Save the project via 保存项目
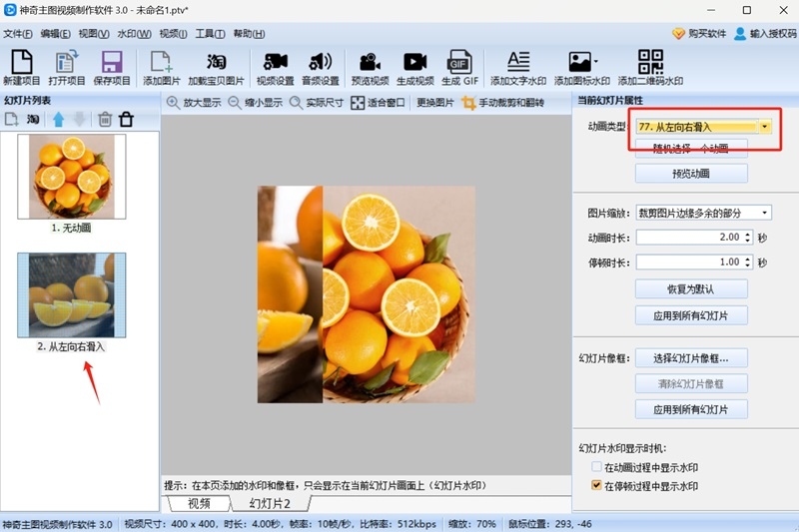Viewport: 799px width, 532px height. point(112,67)
